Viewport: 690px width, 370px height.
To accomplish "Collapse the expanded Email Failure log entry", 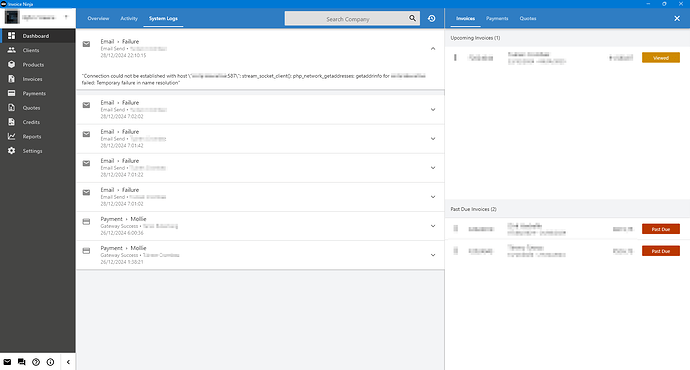I will click(x=433, y=48).
